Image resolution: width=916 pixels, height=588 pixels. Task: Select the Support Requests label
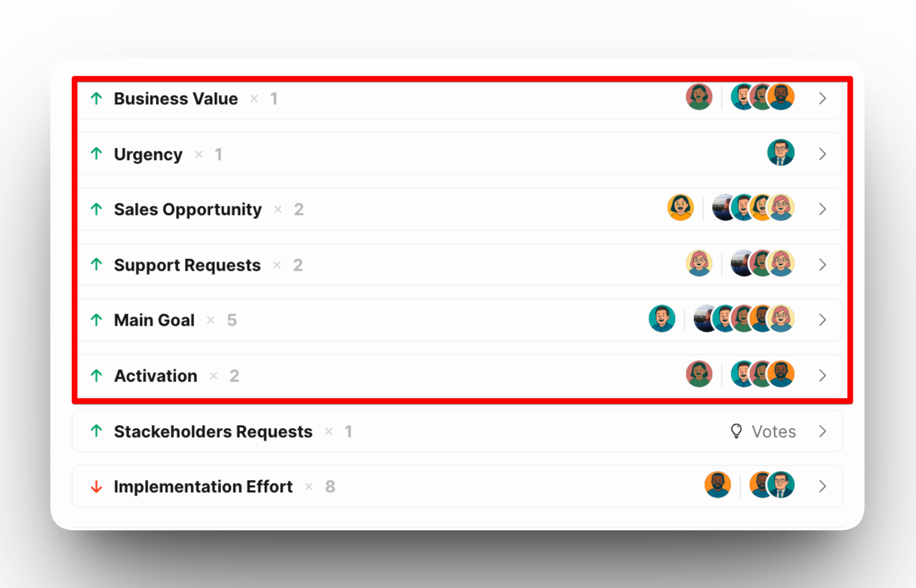pyautogui.click(x=187, y=265)
